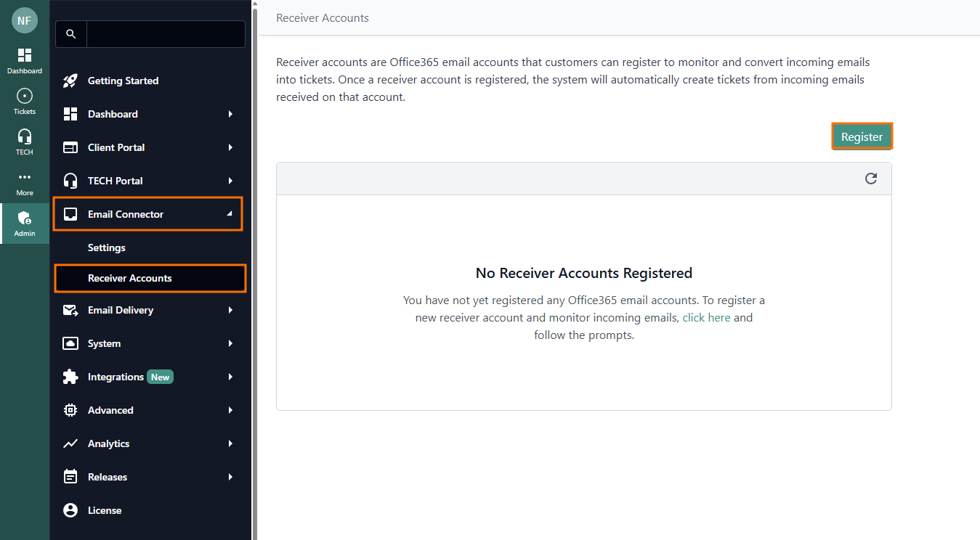Screen dimensions: 980x540
Task: Open the Tickets icon in the rail
Action: point(25,102)
